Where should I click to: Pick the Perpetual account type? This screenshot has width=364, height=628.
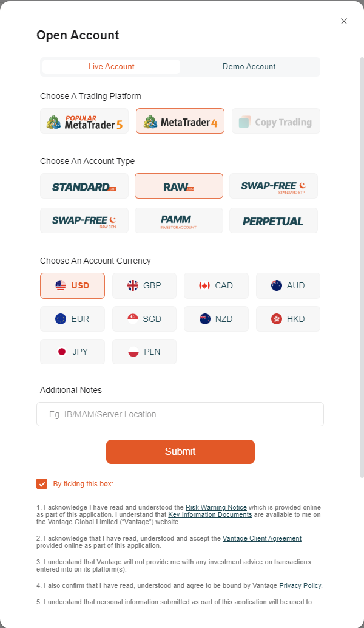click(274, 220)
